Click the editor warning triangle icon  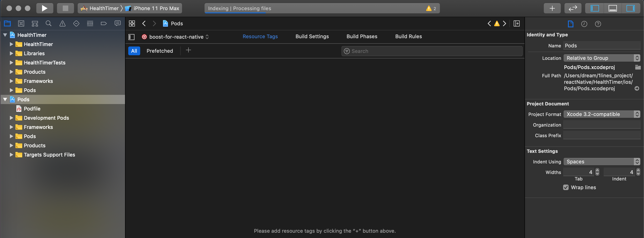497,23
